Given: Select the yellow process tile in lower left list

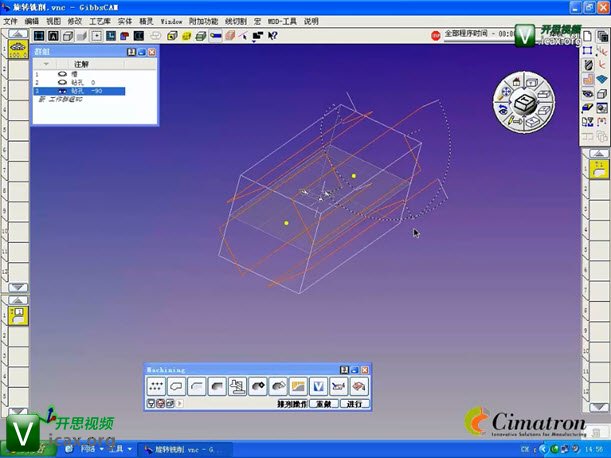Looking at the screenshot, I should [18, 316].
